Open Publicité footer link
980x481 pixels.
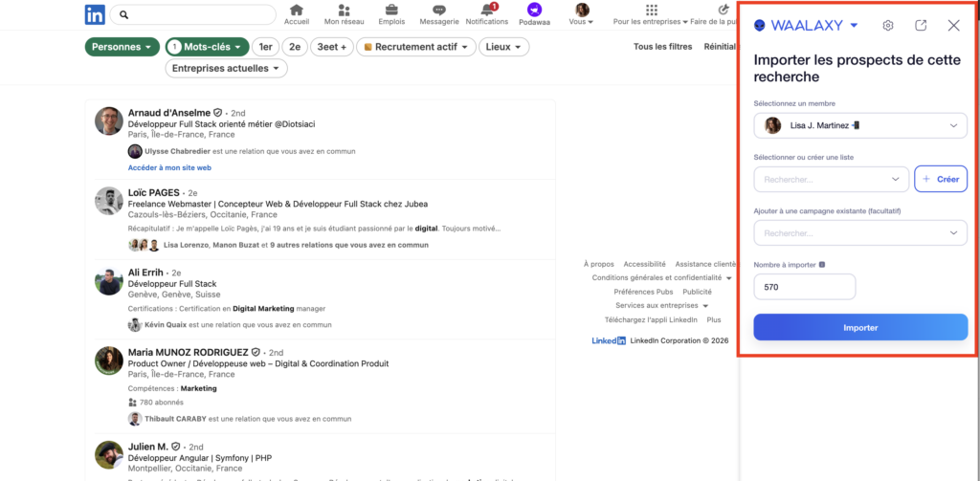point(697,292)
